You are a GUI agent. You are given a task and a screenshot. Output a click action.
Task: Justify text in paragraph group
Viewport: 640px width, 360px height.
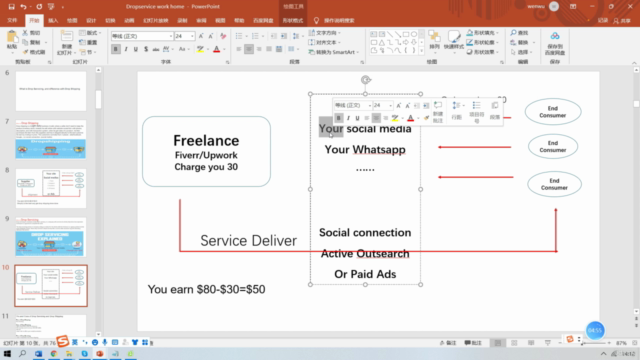click(x=269, y=49)
